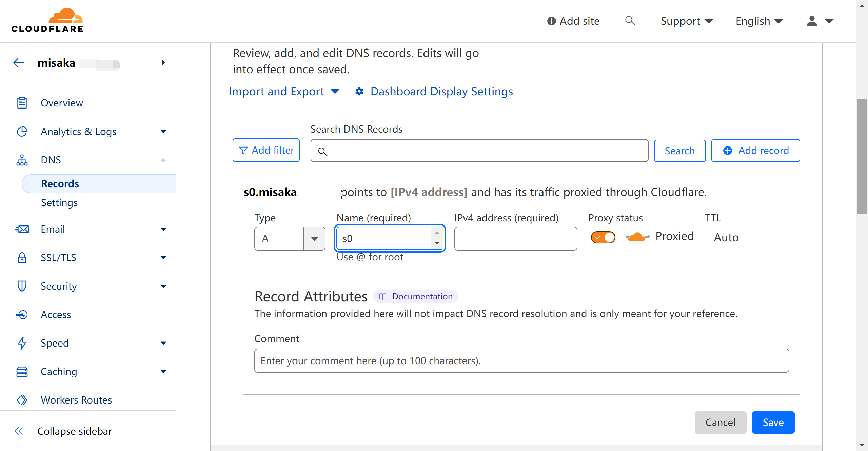Click the back arrow next to misaka

click(19, 63)
